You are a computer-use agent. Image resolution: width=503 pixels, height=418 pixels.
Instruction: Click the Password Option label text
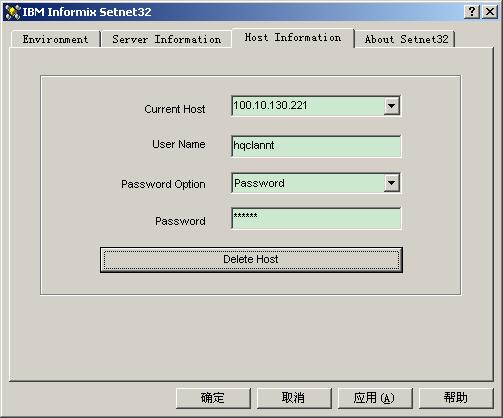tap(163, 184)
